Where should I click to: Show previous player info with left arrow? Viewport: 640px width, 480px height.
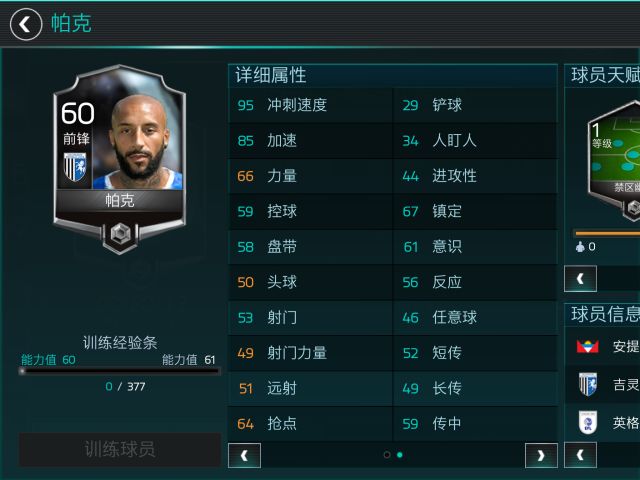click(x=580, y=455)
